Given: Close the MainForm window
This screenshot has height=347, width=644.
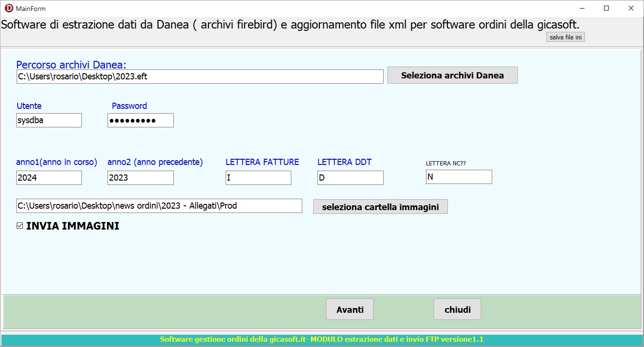Looking at the screenshot, I should click(x=631, y=8).
